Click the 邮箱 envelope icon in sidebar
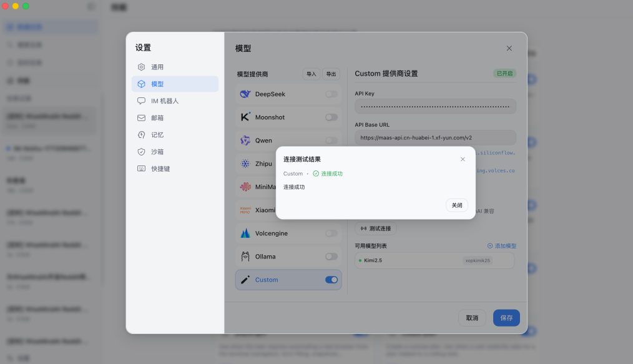The width and height of the screenshot is (633, 364). (142, 118)
